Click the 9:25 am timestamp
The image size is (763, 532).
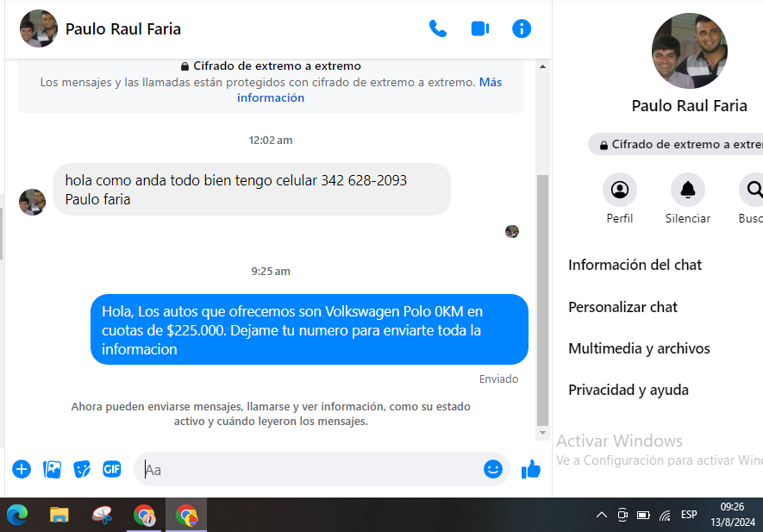tap(271, 271)
